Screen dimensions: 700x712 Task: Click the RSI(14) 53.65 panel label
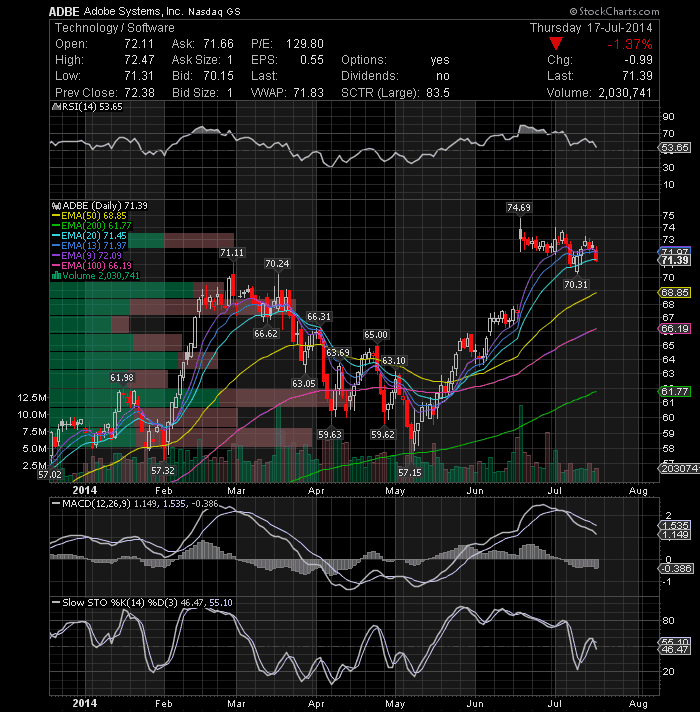[x=92, y=107]
